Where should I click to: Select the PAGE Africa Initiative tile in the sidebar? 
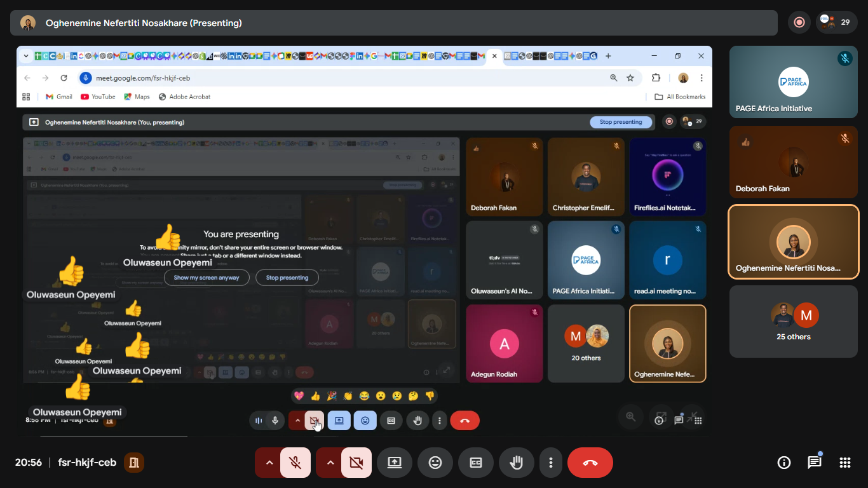point(794,82)
